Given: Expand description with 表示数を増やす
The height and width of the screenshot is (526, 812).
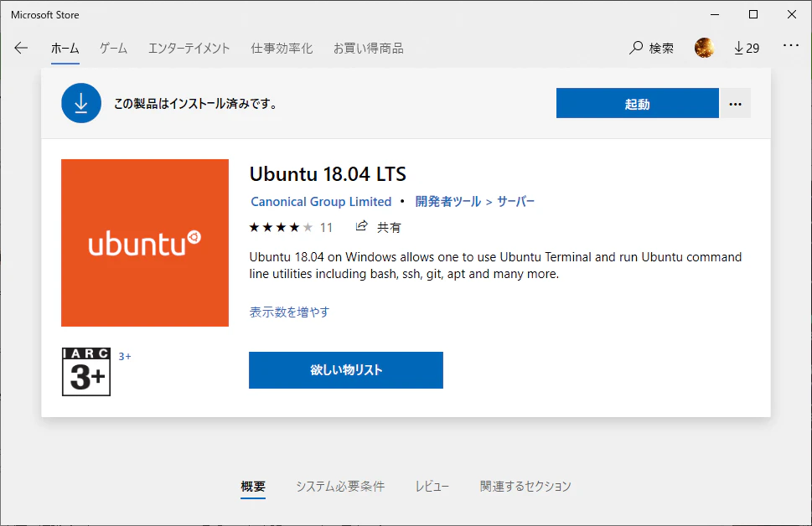Looking at the screenshot, I should [289, 312].
